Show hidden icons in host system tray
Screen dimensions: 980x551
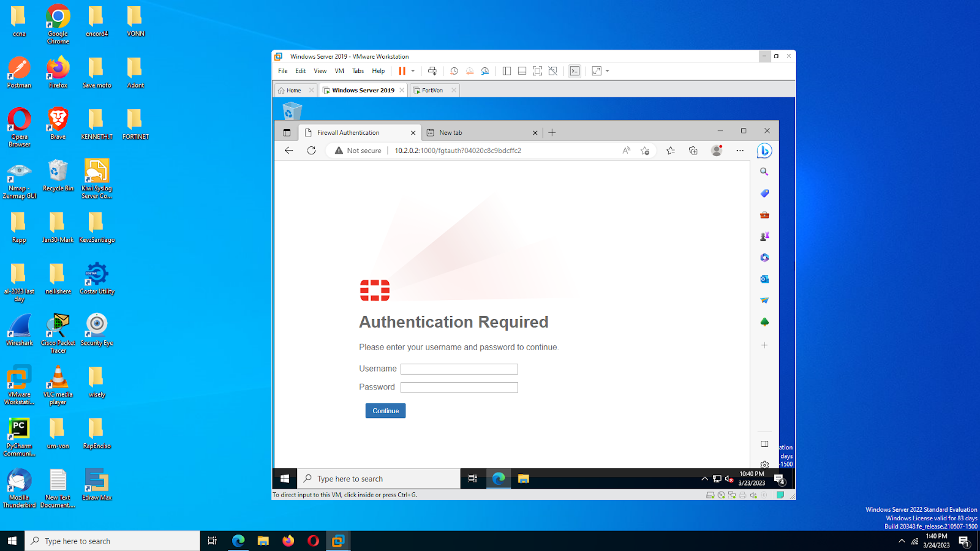[x=902, y=541]
